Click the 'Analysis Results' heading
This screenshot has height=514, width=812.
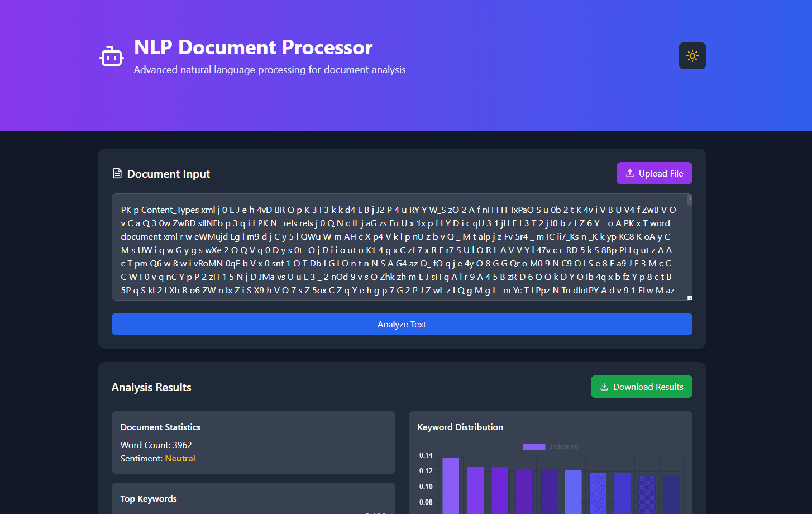[151, 387]
